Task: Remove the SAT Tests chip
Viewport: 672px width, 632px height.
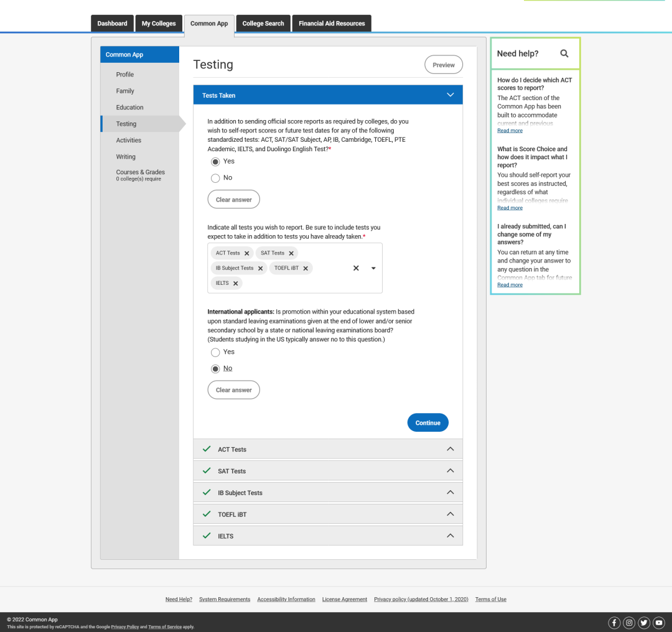Action: (x=291, y=253)
